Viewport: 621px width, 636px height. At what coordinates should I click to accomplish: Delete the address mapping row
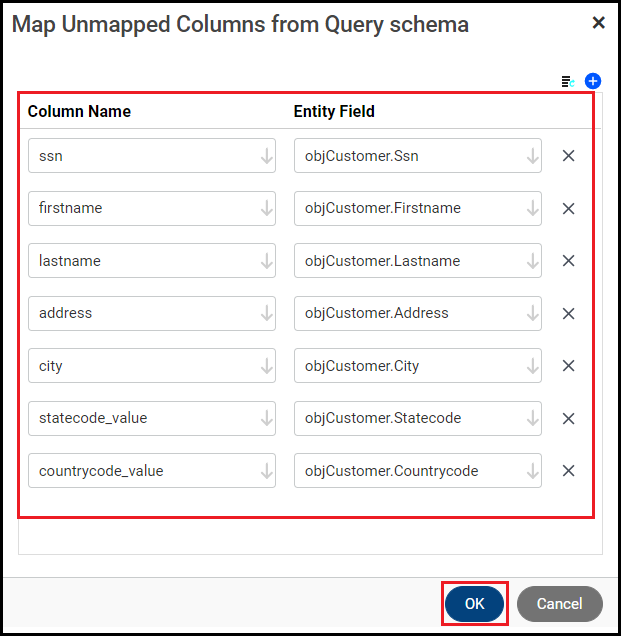(x=568, y=314)
